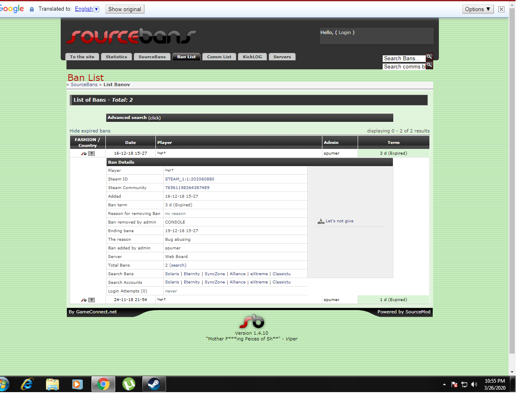Image resolution: width=525 pixels, height=420 pixels.
Task: Open the To the site tab
Action: (82, 57)
